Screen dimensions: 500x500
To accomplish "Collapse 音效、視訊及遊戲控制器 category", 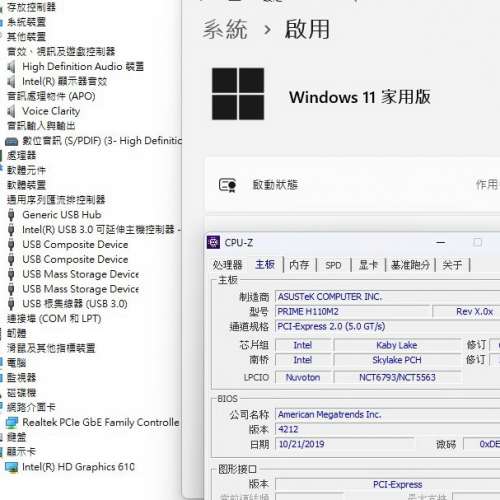I will pyautogui.click(x=61, y=51).
